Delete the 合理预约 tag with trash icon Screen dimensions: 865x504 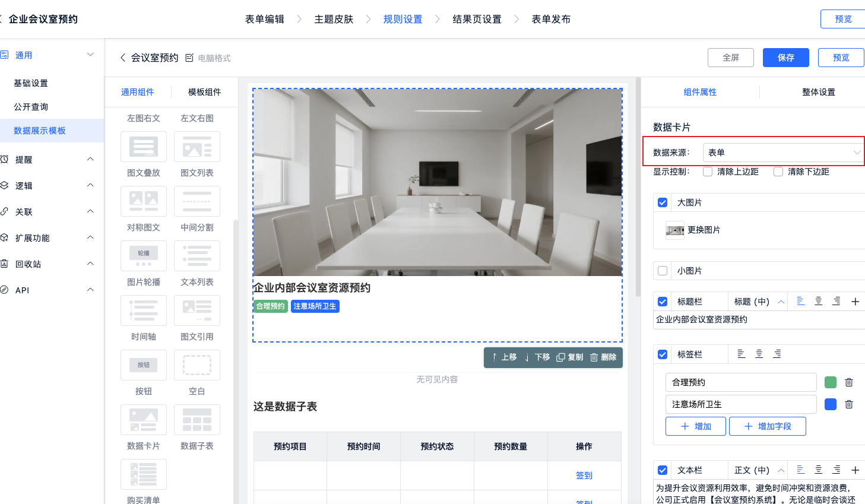tap(849, 382)
